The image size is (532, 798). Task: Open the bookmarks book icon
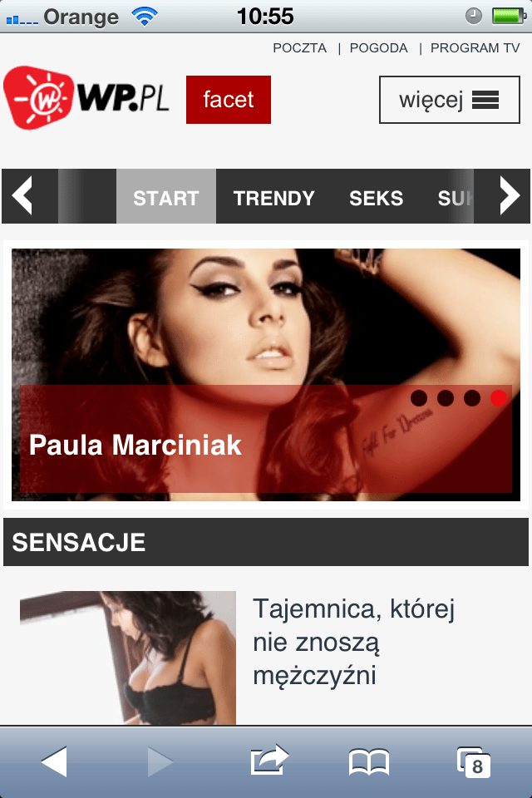point(369,762)
